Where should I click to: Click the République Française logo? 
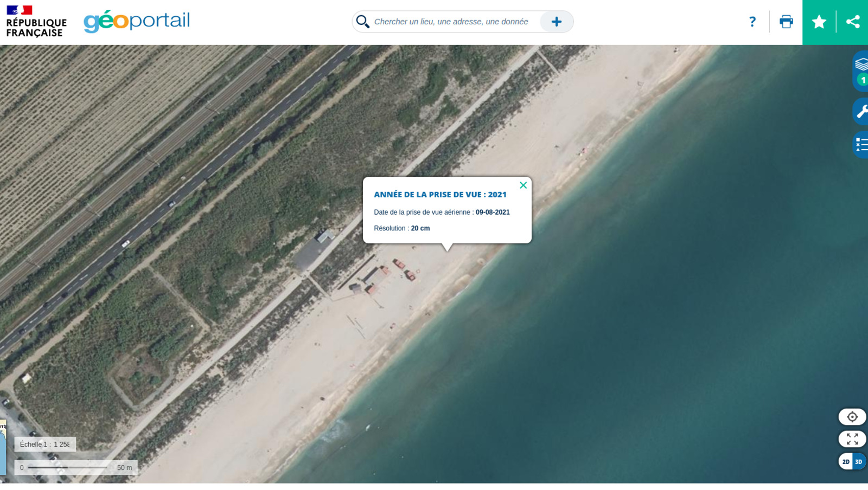tap(36, 22)
